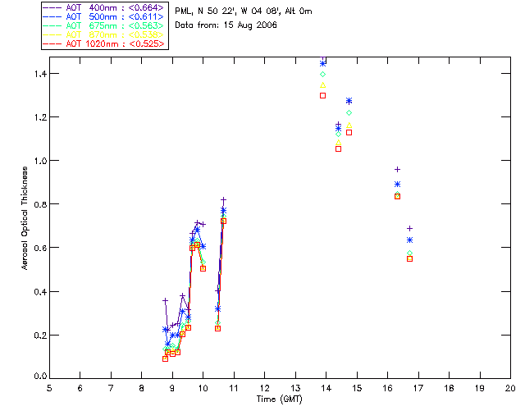Click the x-axis tick label 7
Screen dimensions: 525x420
[x=111, y=388]
